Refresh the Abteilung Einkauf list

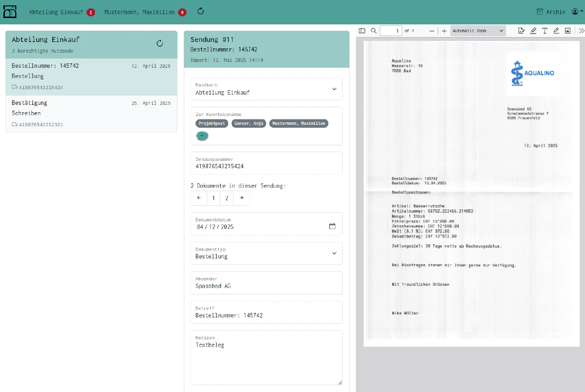point(159,43)
